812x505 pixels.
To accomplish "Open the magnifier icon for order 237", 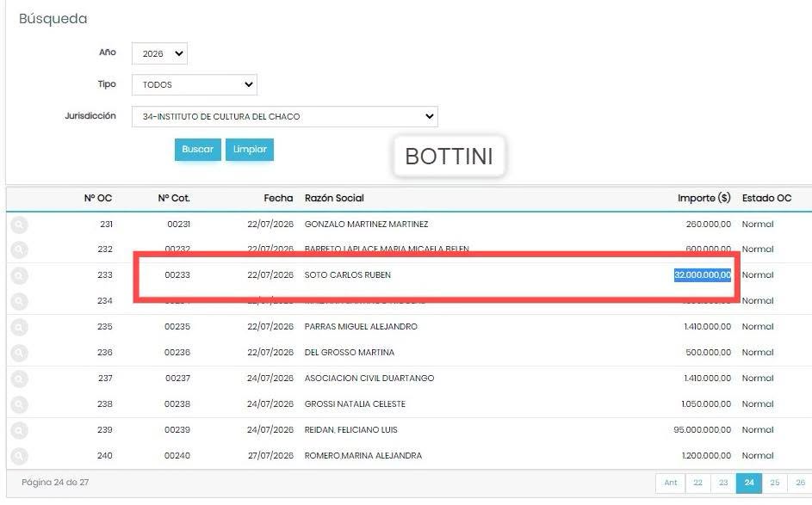I will point(19,379).
